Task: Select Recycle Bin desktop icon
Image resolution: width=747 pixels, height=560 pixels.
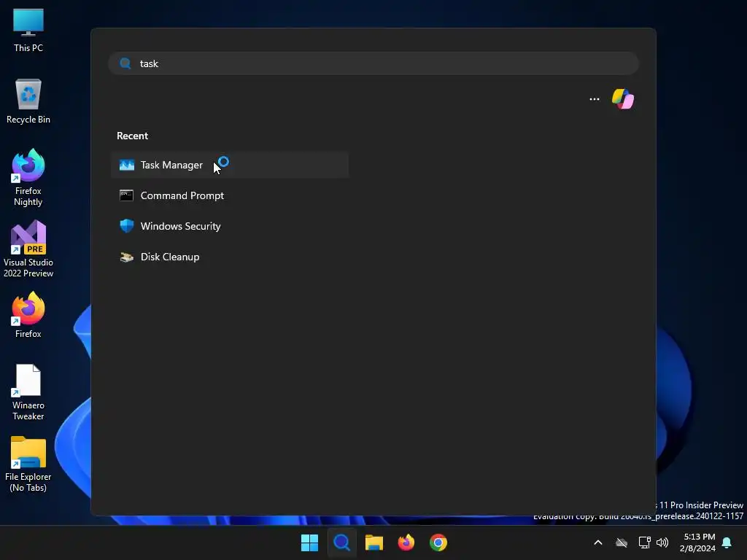Action: tap(28, 101)
